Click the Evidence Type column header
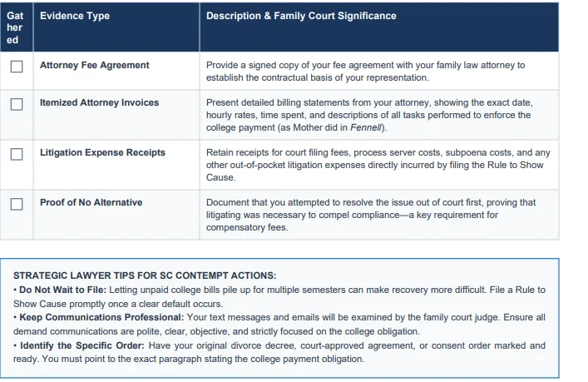This screenshot has height=382, width=588. click(75, 16)
